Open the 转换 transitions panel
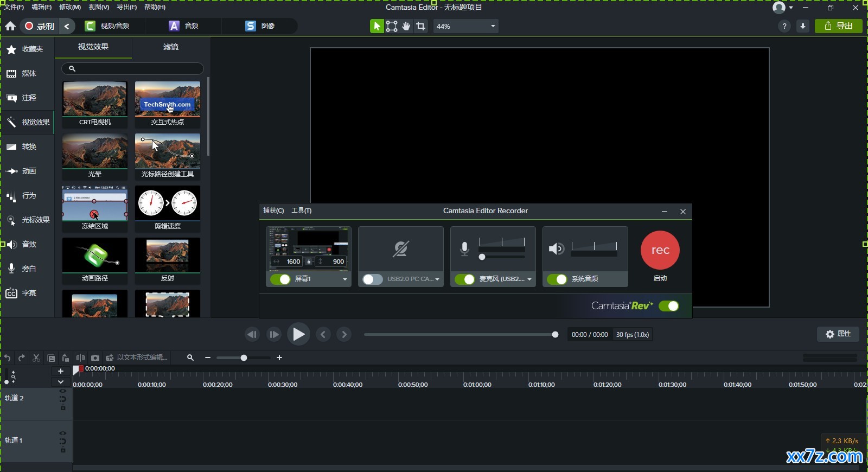 [27, 146]
